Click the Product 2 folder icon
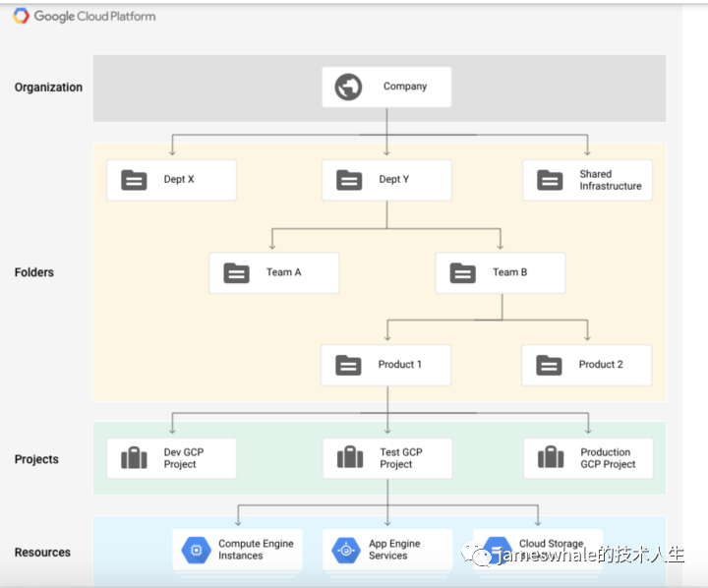The image size is (708, 588). (x=549, y=366)
